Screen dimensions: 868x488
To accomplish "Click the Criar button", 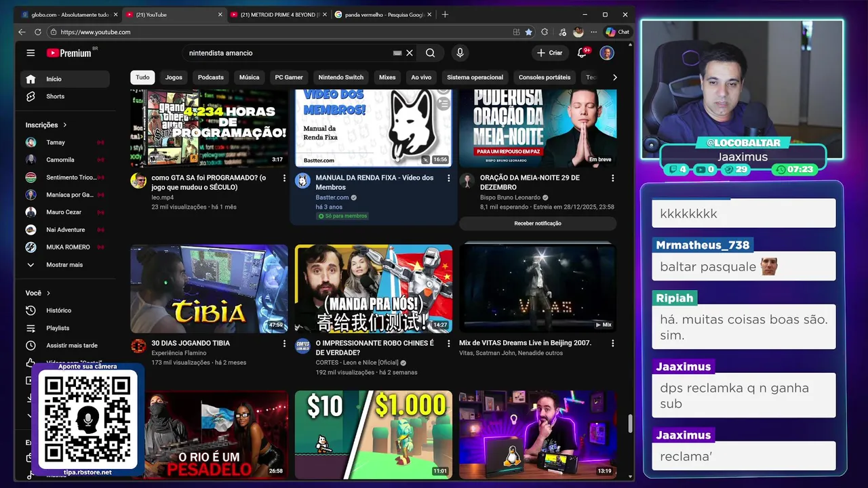I will point(549,53).
